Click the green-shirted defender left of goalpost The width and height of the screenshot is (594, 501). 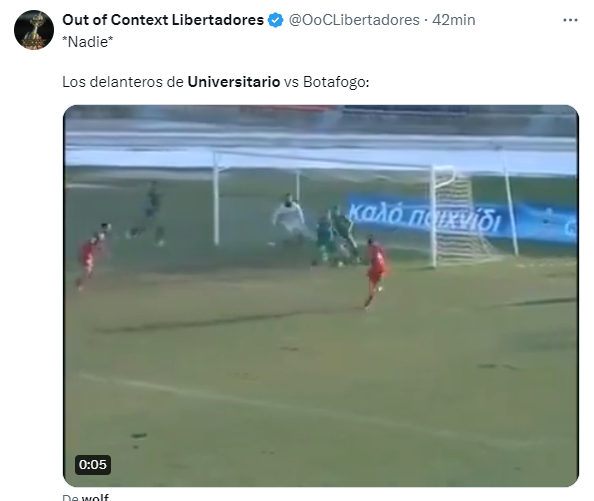pos(149,214)
